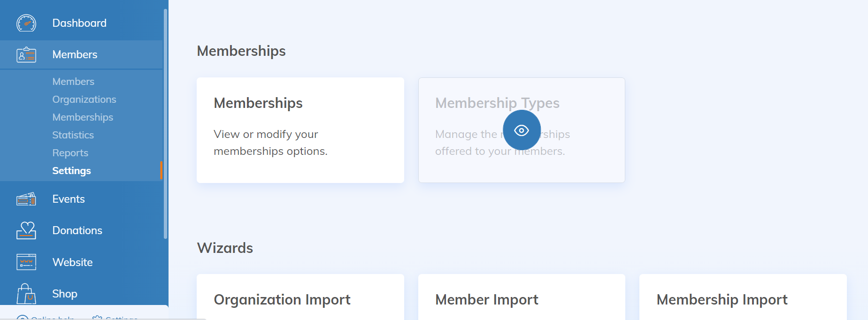Click the Donations heart icon
The width and height of the screenshot is (868, 320).
[x=26, y=230]
